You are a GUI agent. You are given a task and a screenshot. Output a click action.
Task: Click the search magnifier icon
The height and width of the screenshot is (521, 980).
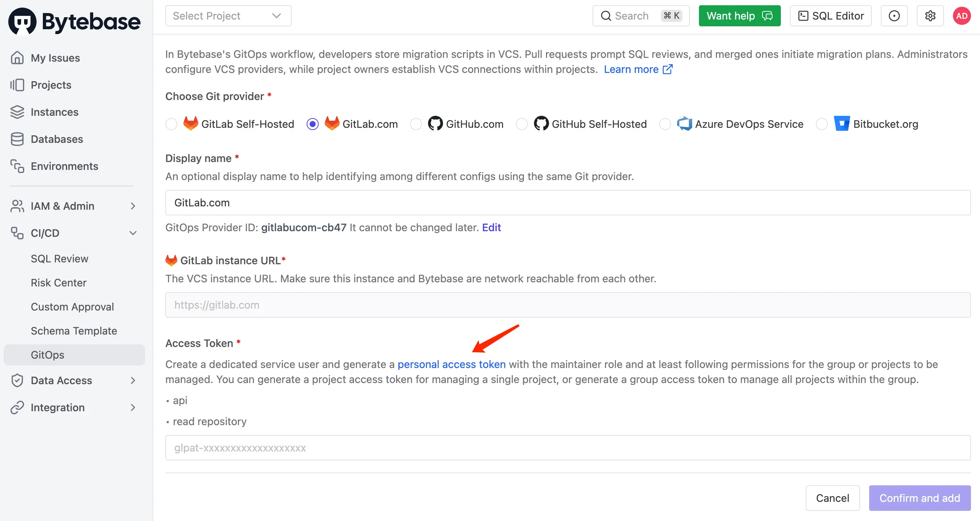click(606, 16)
